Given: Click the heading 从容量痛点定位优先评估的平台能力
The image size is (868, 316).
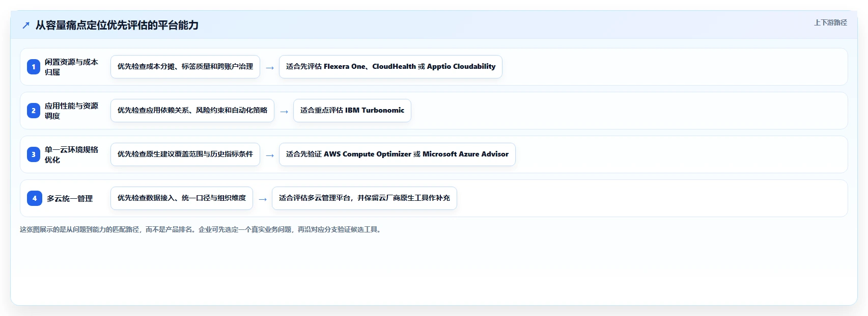Looking at the screenshot, I should click(x=117, y=25).
